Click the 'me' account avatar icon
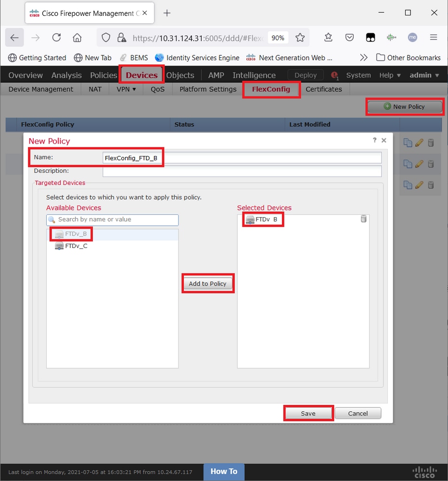 [412, 38]
